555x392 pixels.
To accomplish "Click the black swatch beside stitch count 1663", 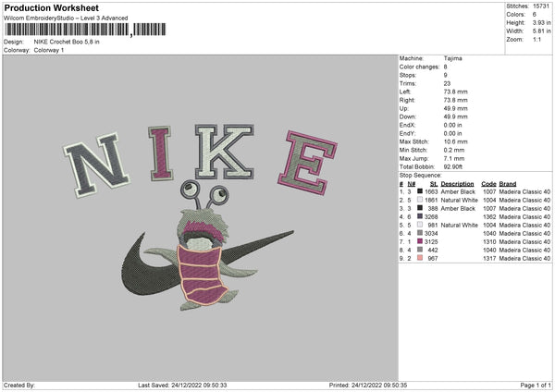I will pos(420,191).
